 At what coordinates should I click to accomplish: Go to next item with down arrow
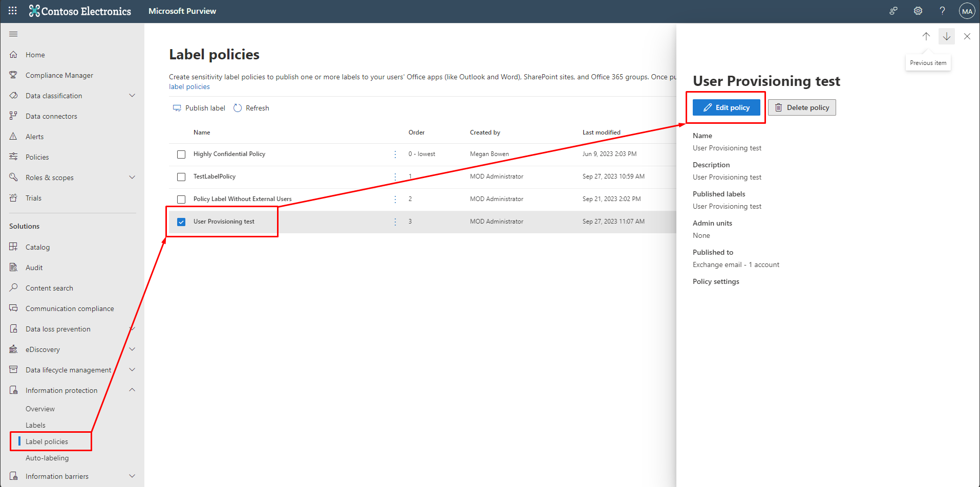coord(947,36)
